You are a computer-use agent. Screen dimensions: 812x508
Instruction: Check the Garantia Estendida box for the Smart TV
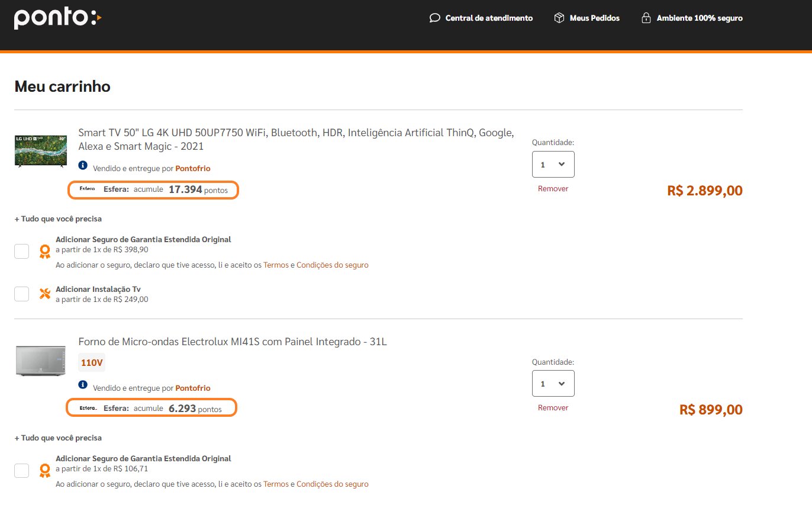click(x=22, y=251)
